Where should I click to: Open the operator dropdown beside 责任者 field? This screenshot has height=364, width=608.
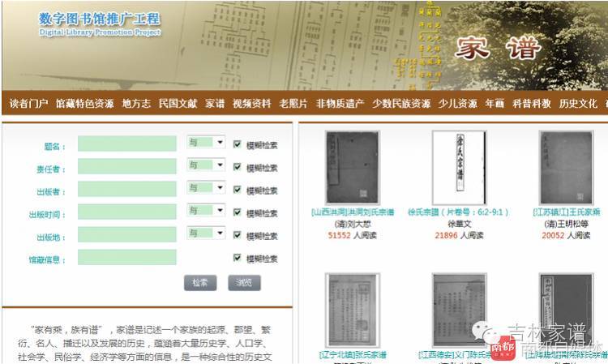206,165
